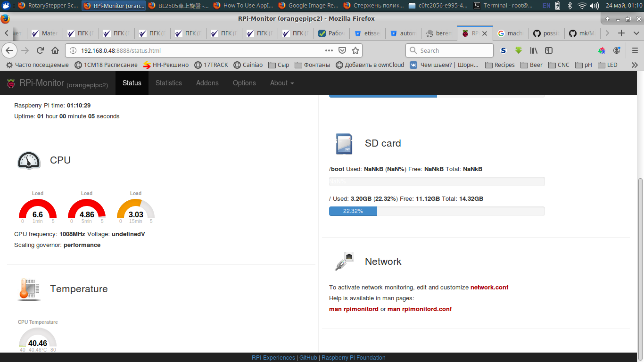Open the network.conf link
The image size is (644, 362).
489,288
